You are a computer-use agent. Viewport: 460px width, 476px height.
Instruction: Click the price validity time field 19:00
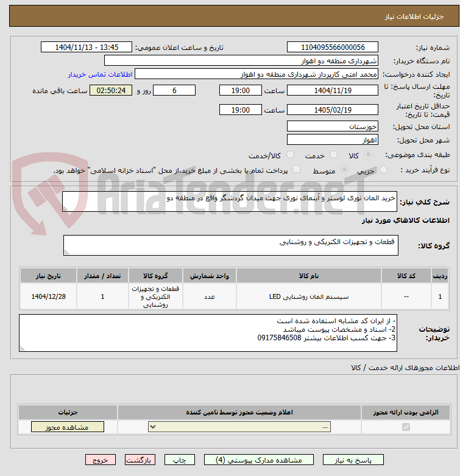click(240, 110)
